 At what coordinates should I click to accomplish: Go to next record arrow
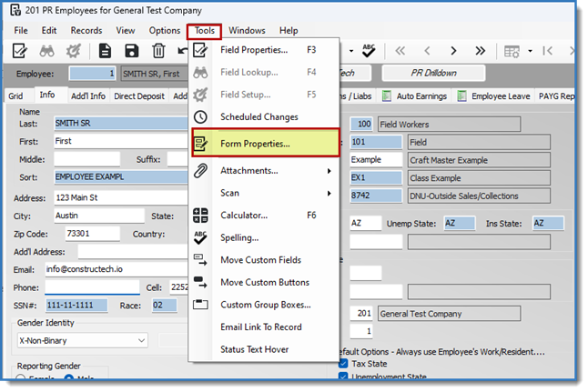(x=453, y=51)
